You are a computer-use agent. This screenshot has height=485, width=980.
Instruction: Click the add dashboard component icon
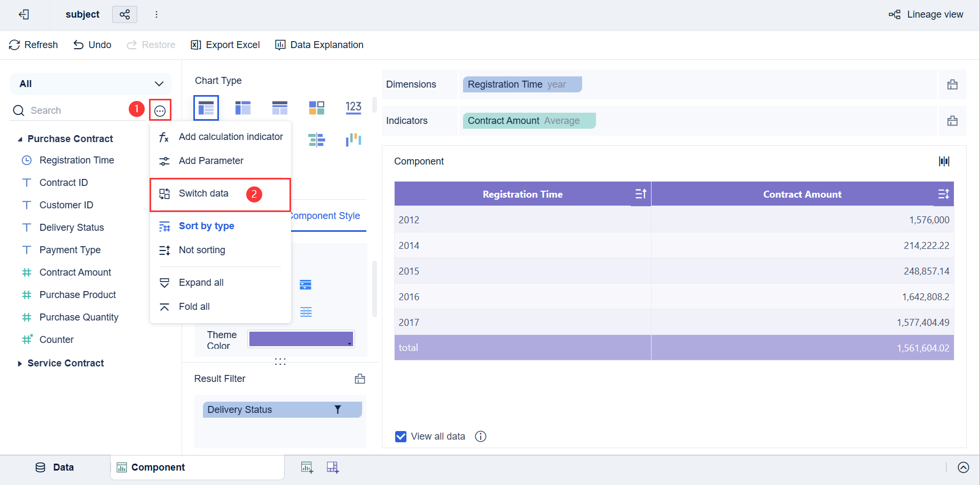click(333, 467)
